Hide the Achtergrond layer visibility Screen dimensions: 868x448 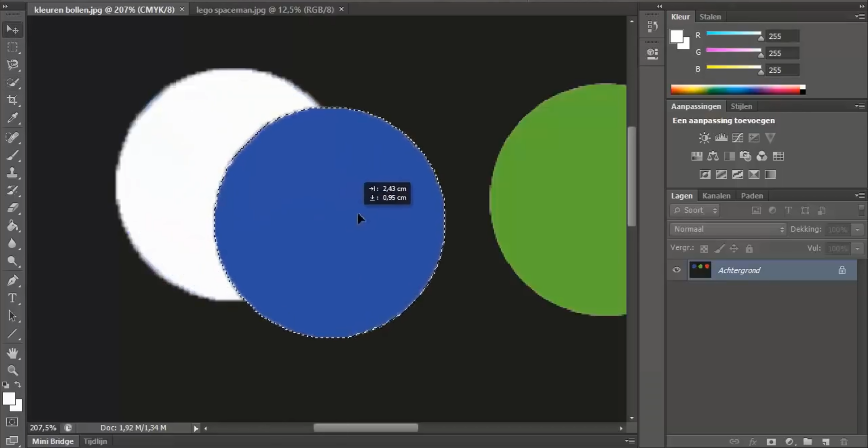click(x=677, y=270)
